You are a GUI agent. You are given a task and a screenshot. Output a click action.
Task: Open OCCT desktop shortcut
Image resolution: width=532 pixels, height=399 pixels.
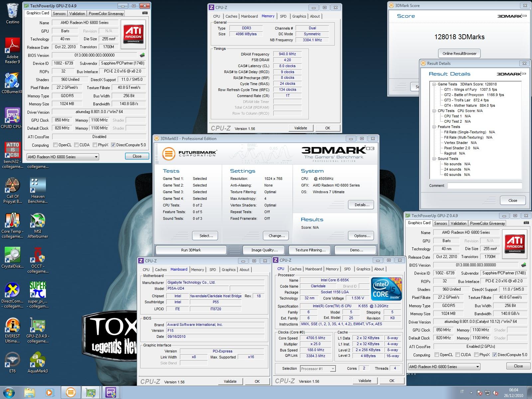coord(38,260)
